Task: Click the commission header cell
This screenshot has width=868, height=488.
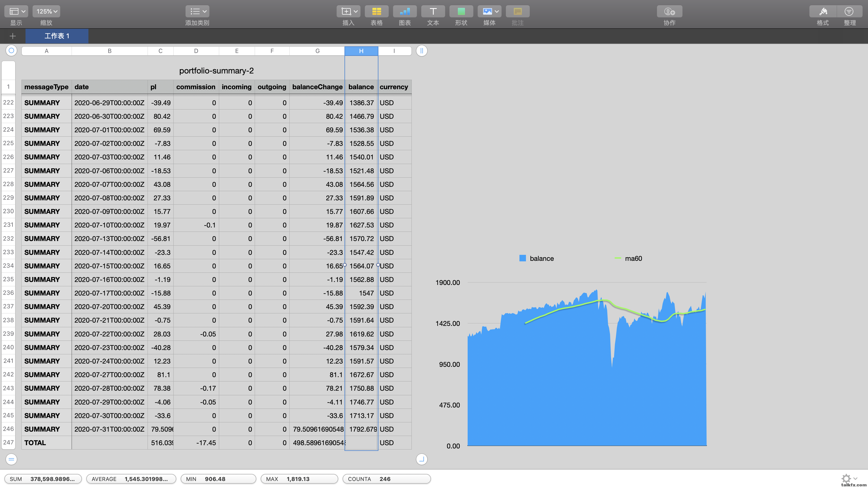Action: (196, 87)
